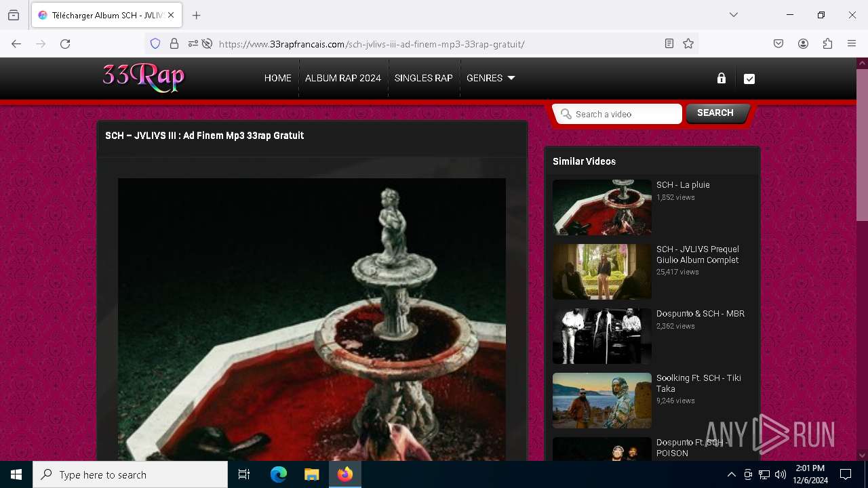868x488 pixels.
Task: Open ALBUM RAP 2024 menu item
Action: [x=343, y=78]
